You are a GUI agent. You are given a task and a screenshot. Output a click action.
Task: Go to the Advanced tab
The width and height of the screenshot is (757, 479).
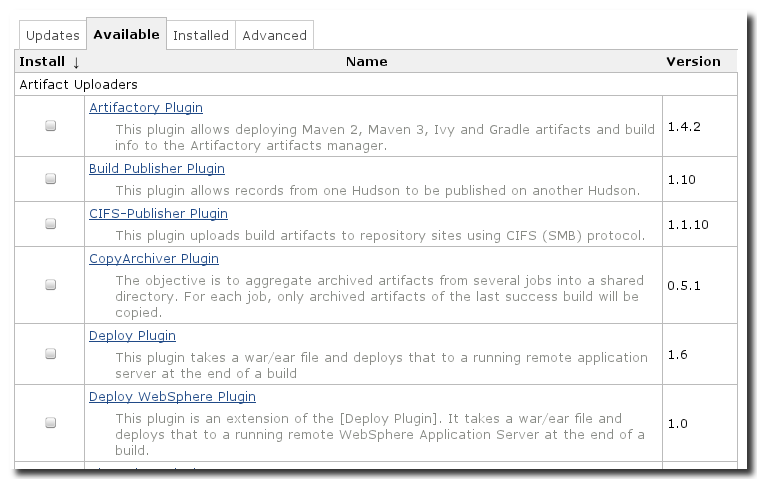pos(274,35)
